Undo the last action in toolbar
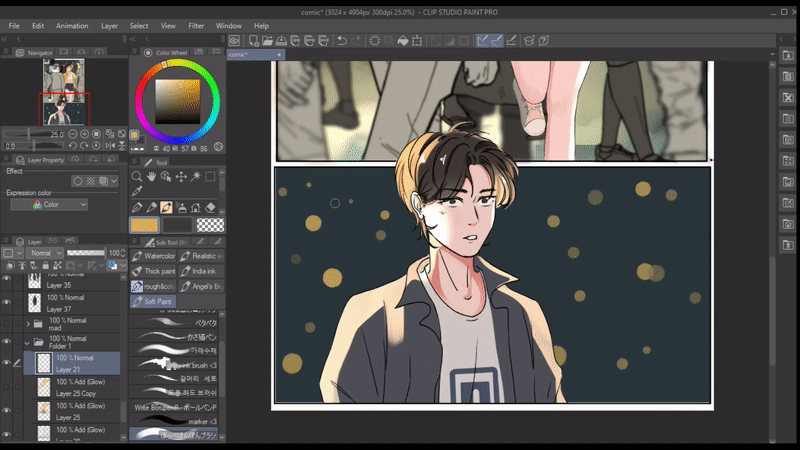 pyautogui.click(x=342, y=41)
